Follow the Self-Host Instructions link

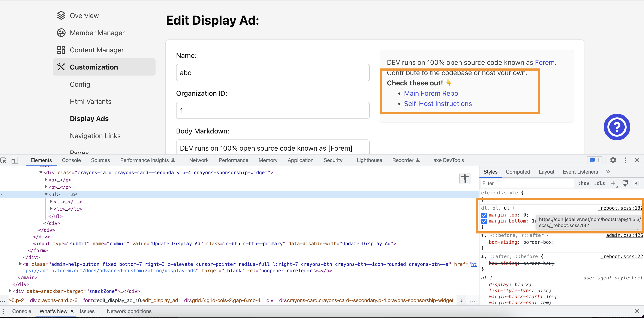point(438,103)
